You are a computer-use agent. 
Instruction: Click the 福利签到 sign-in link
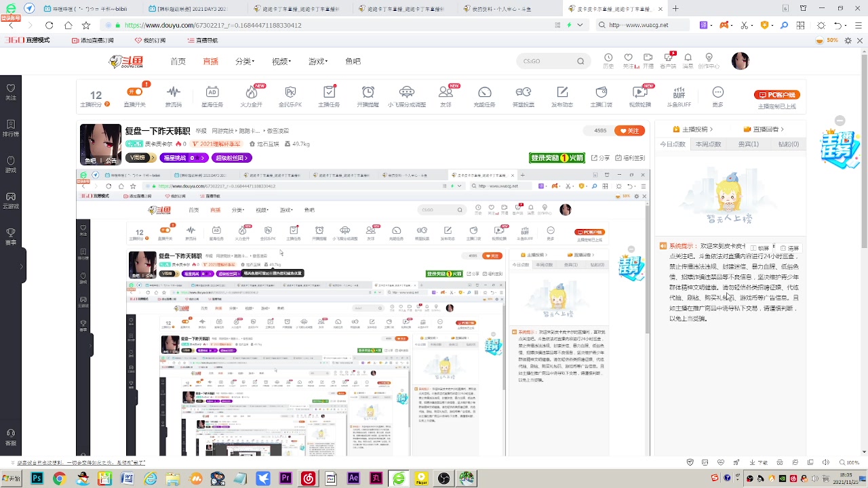[x=629, y=158]
